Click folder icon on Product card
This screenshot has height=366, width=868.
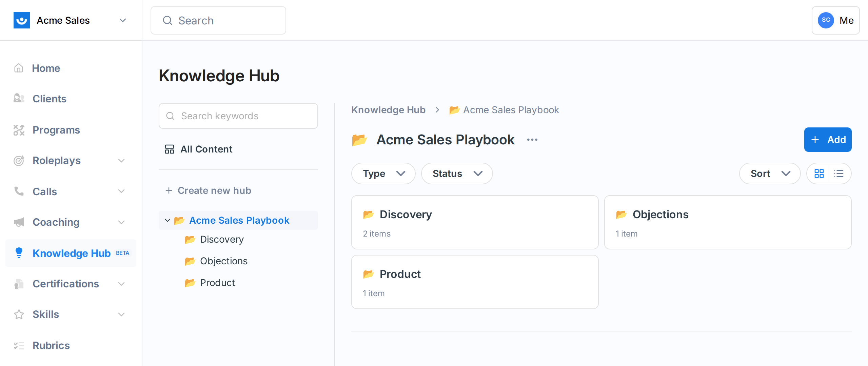point(369,274)
